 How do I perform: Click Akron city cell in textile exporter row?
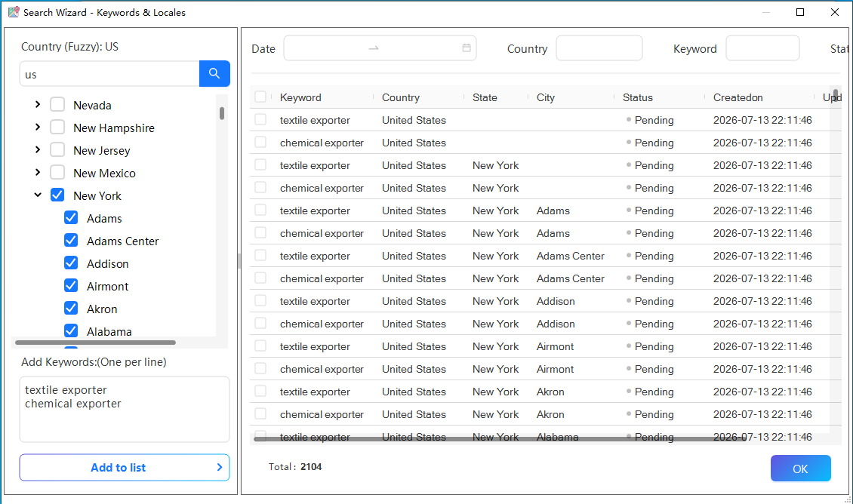(550, 392)
